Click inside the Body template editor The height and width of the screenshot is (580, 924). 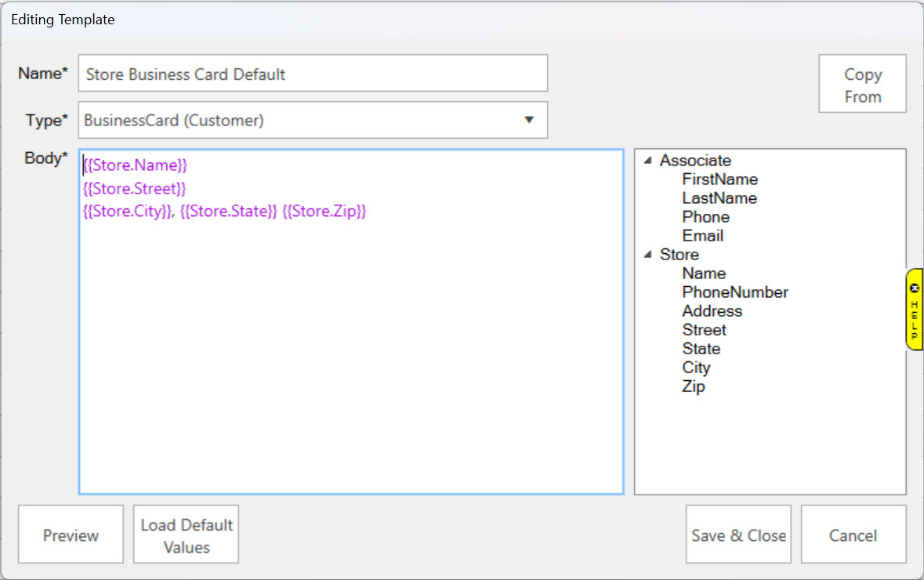[x=351, y=353]
